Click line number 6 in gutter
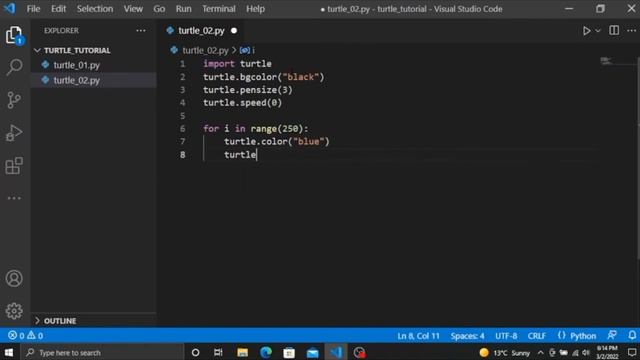 tap(182, 129)
